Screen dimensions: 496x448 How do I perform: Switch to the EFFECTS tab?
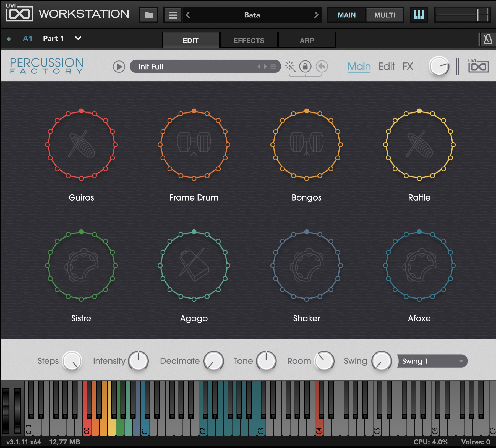pyautogui.click(x=249, y=40)
